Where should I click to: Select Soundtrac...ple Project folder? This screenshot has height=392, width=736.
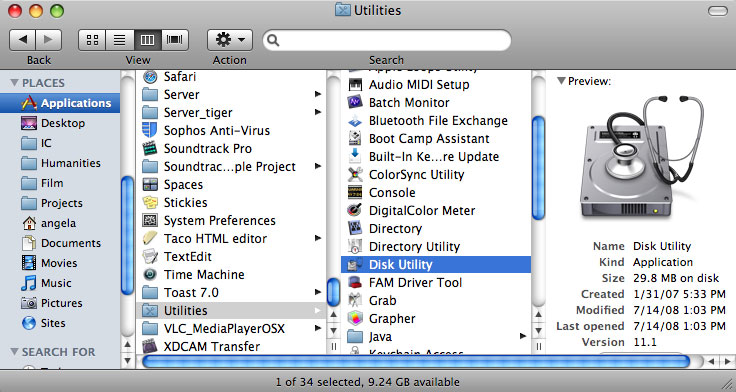pyautogui.click(x=230, y=167)
